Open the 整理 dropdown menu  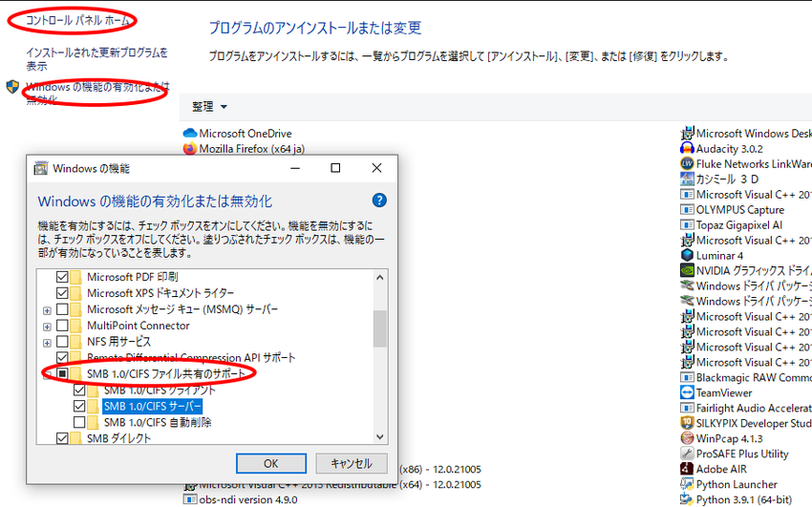210,107
